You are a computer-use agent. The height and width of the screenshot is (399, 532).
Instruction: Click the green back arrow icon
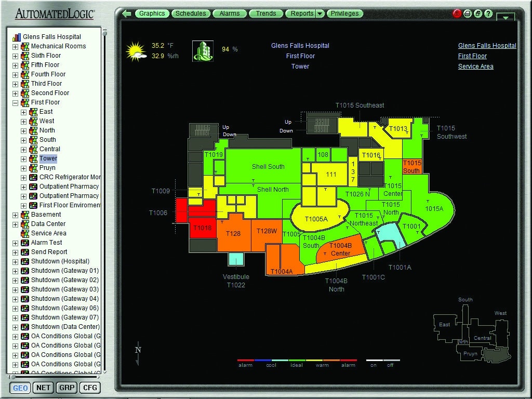tap(127, 14)
